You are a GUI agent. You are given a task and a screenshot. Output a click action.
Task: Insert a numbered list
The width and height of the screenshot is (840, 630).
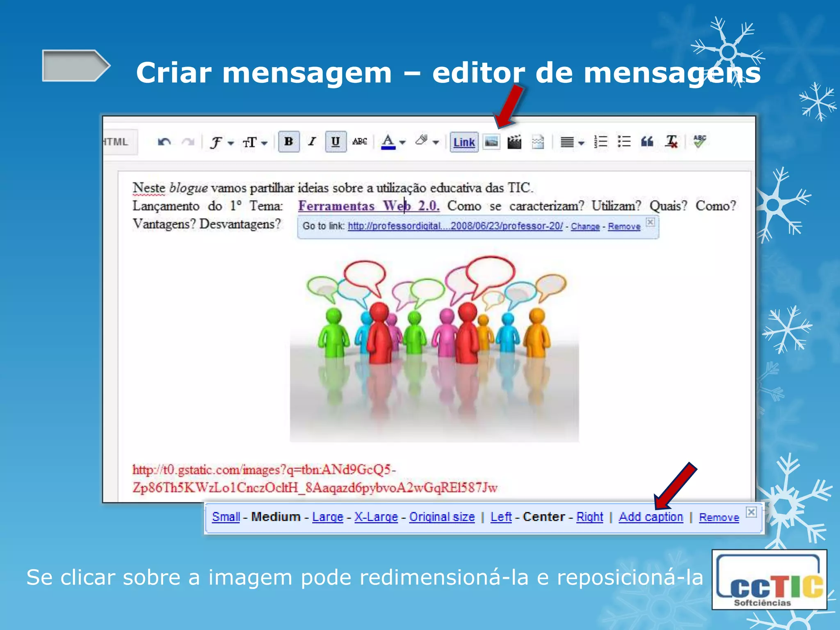pyautogui.click(x=601, y=142)
